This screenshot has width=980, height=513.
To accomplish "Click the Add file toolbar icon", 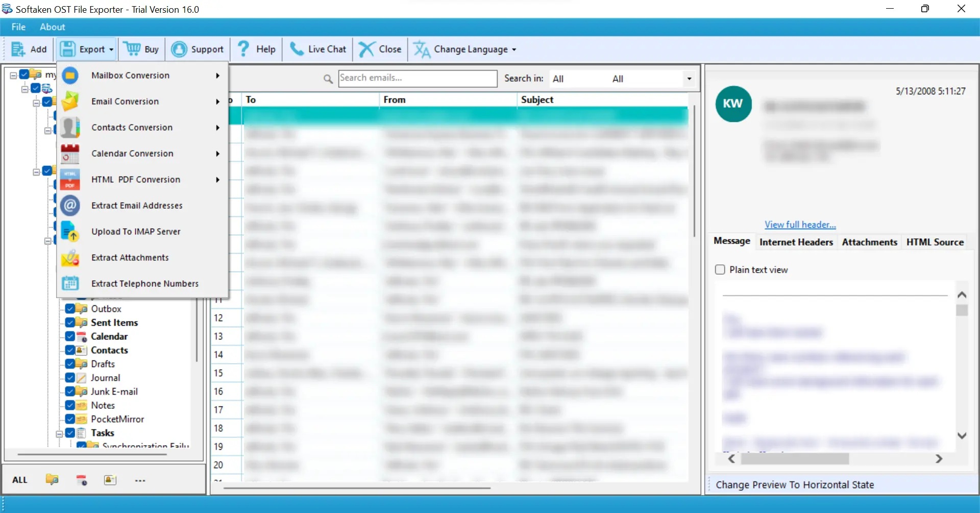I will tap(18, 50).
